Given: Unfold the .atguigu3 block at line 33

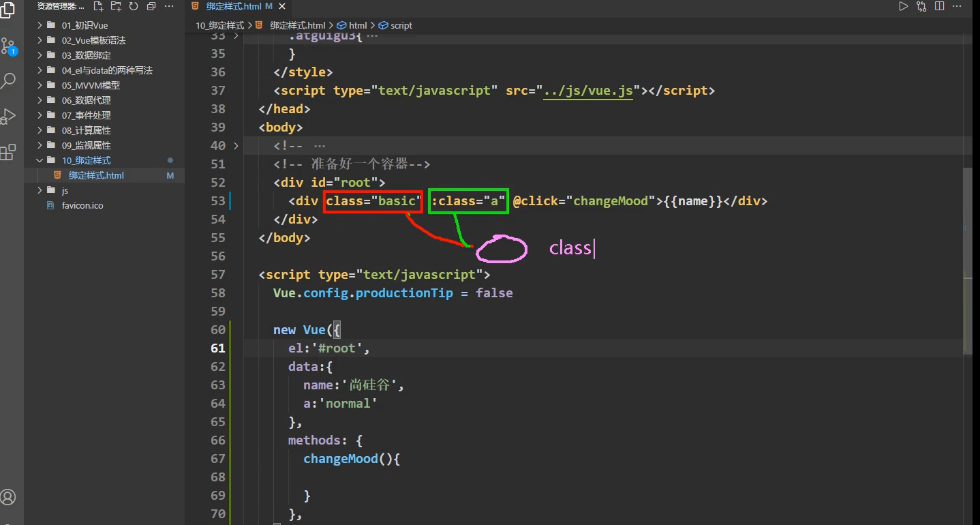Looking at the screenshot, I should coord(236,35).
